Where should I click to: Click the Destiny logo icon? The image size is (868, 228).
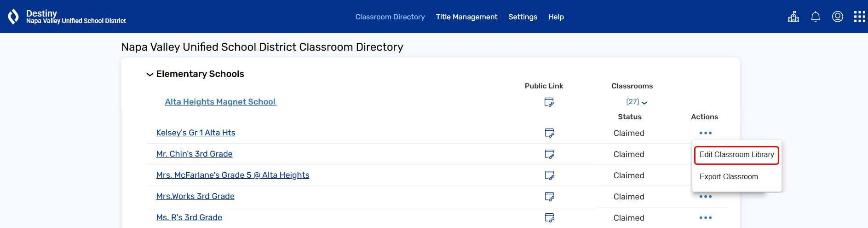pos(13,17)
